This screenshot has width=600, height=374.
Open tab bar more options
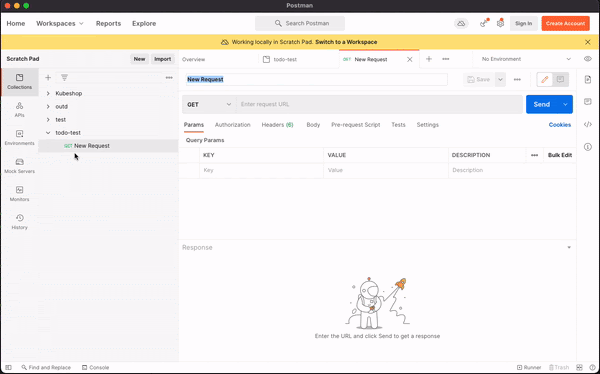pyautogui.click(x=445, y=59)
